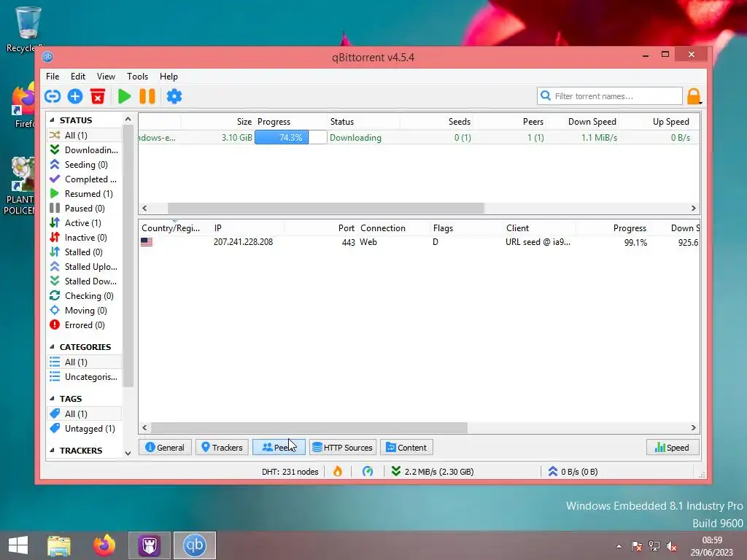Switch to the Trackers tab
The width and height of the screenshot is (747, 560).
coord(222,447)
